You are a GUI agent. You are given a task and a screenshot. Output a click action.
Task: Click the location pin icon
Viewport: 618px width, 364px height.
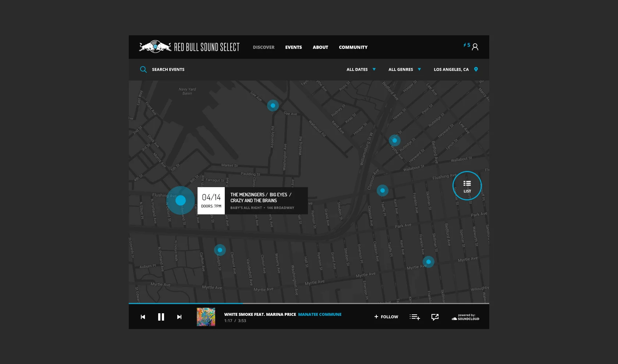pos(476,69)
